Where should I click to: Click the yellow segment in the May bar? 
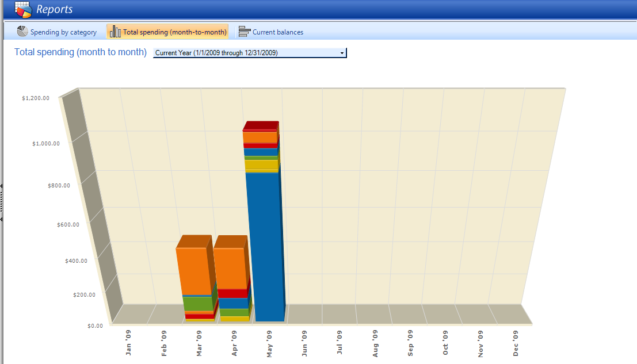(x=262, y=165)
